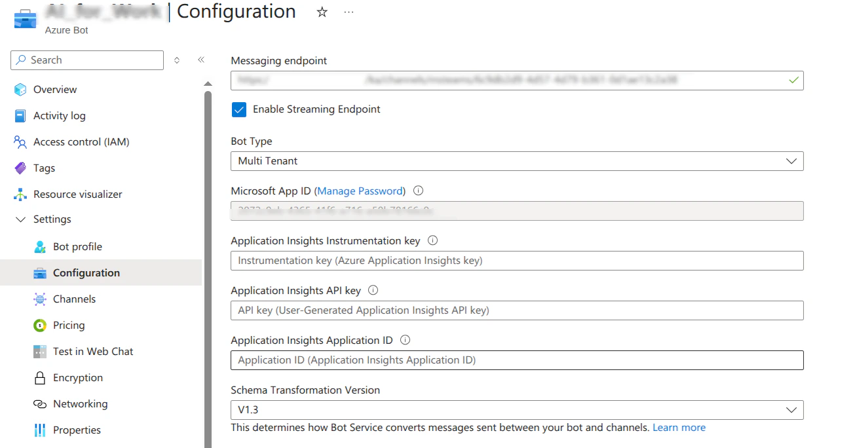Click the Tags purple tag icon
This screenshot has height=448, width=868.
click(20, 168)
